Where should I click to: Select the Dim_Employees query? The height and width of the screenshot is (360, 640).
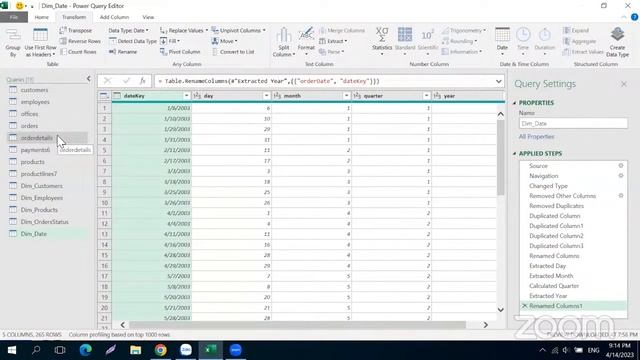(x=42, y=198)
